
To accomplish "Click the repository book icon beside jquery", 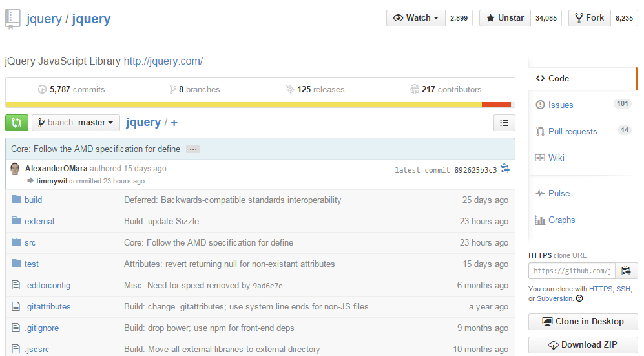I will (x=12, y=19).
